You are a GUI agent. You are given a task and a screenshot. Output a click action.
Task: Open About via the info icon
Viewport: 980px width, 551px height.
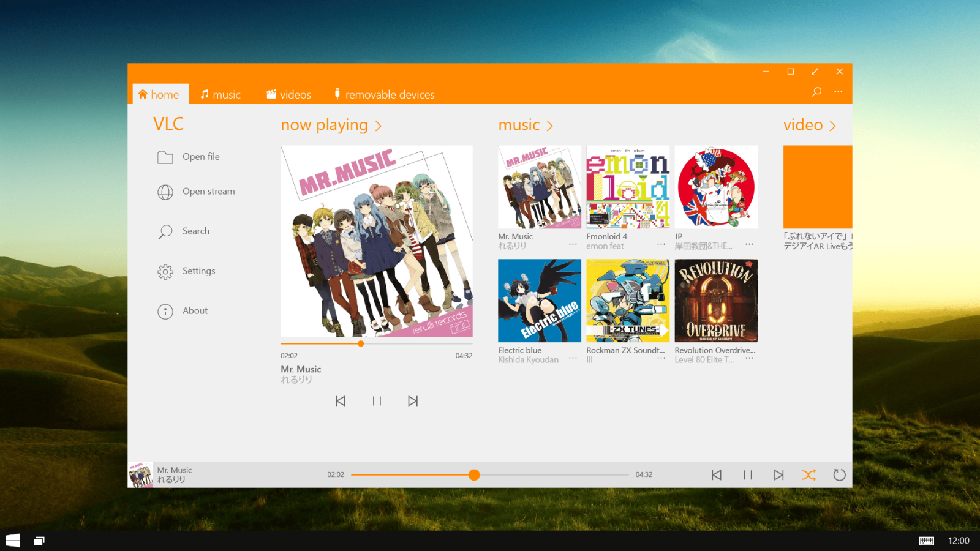[165, 312]
